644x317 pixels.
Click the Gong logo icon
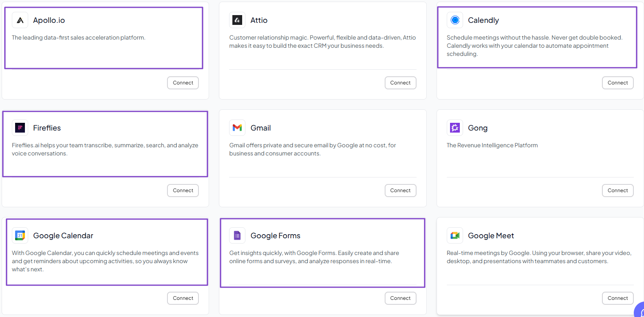[x=455, y=128]
